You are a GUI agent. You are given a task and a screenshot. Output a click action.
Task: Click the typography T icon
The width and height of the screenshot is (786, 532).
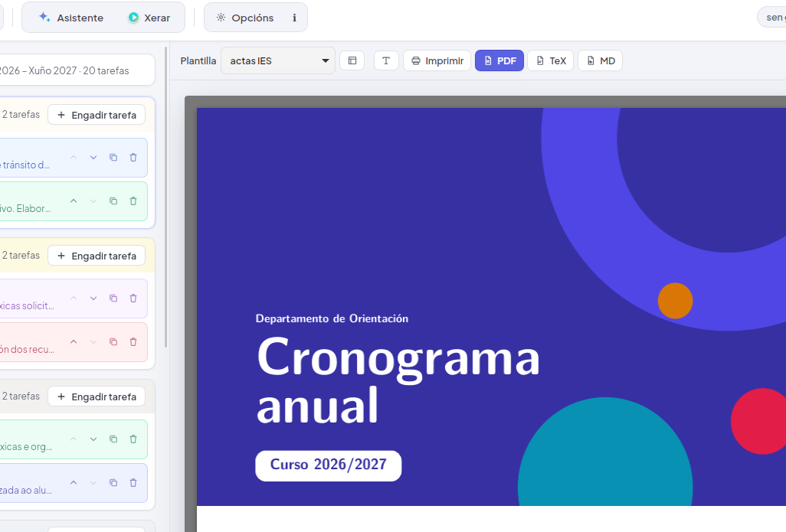(x=386, y=60)
